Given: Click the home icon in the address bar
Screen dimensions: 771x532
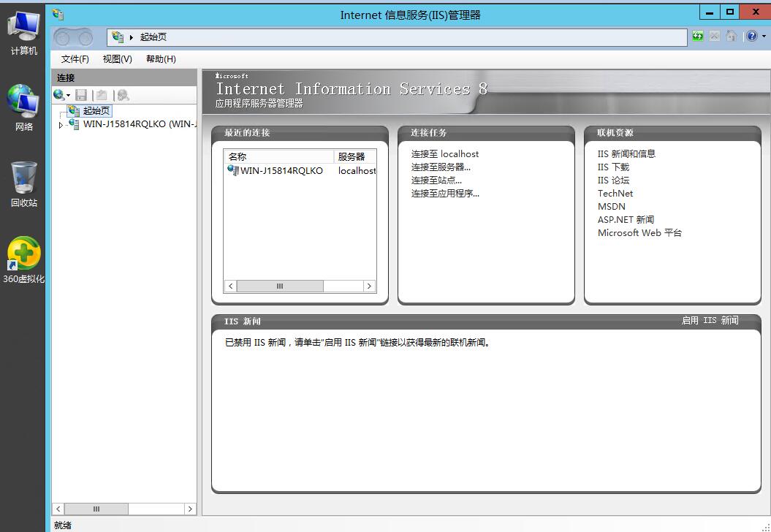Looking at the screenshot, I should point(731,37).
